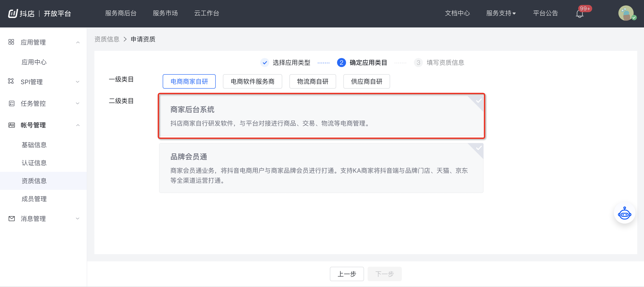
Task: Click the 任务管控 menu label
Action: [33, 103]
